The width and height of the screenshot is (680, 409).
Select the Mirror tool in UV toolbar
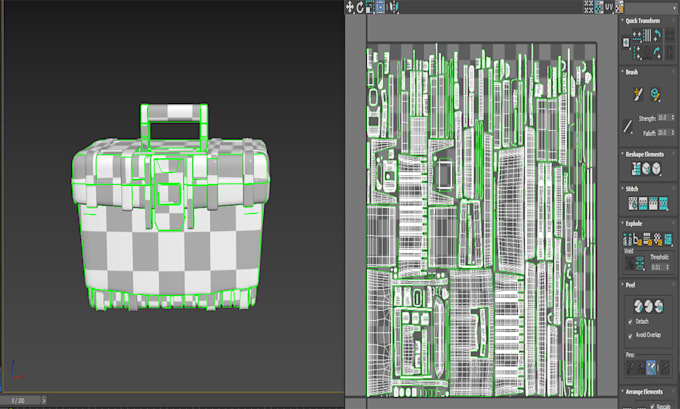pyautogui.click(x=393, y=7)
